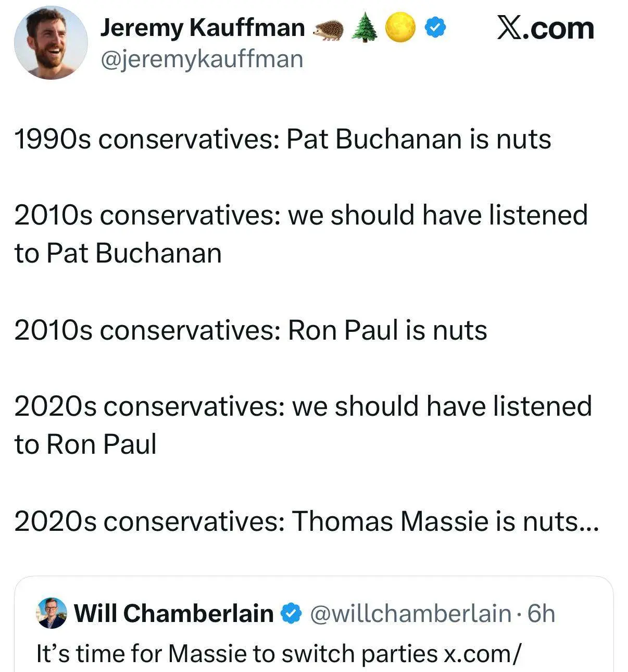
Task: Open Jeremy Kauffman's profile photo
Action: click(51, 43)
